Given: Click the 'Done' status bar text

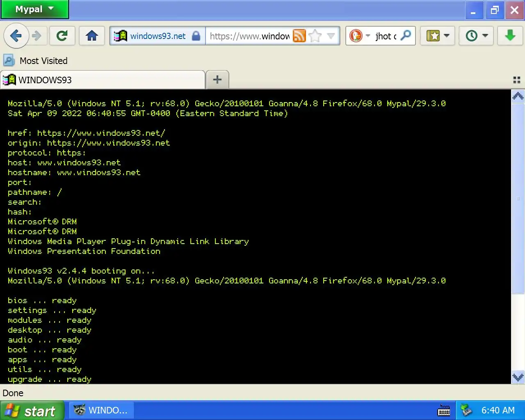Looking at the screenshot, I should click(x=13, y=393).
